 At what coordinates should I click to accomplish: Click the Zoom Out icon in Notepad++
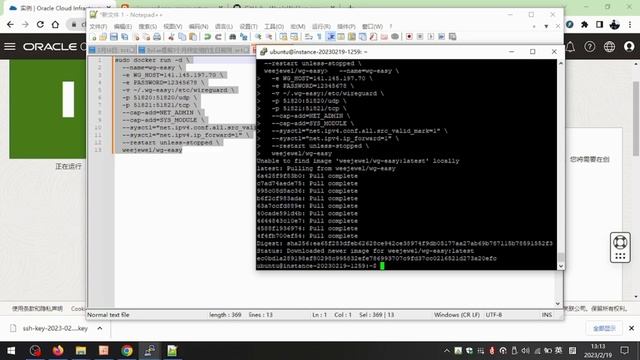click(269, 37)
